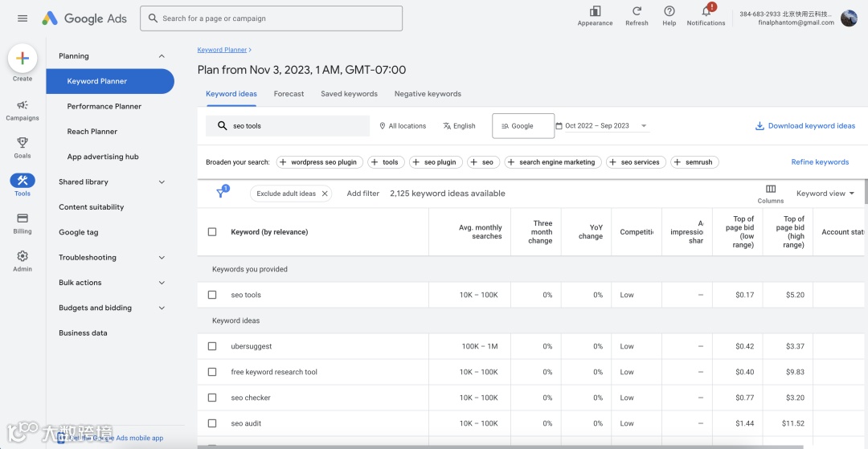Click the Refresh icon

(x=637, y=11)
